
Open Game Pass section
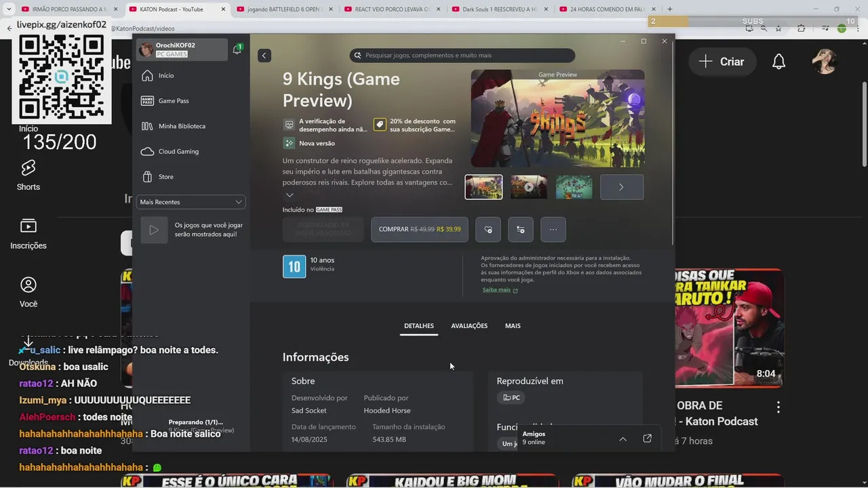coord(174,100)
